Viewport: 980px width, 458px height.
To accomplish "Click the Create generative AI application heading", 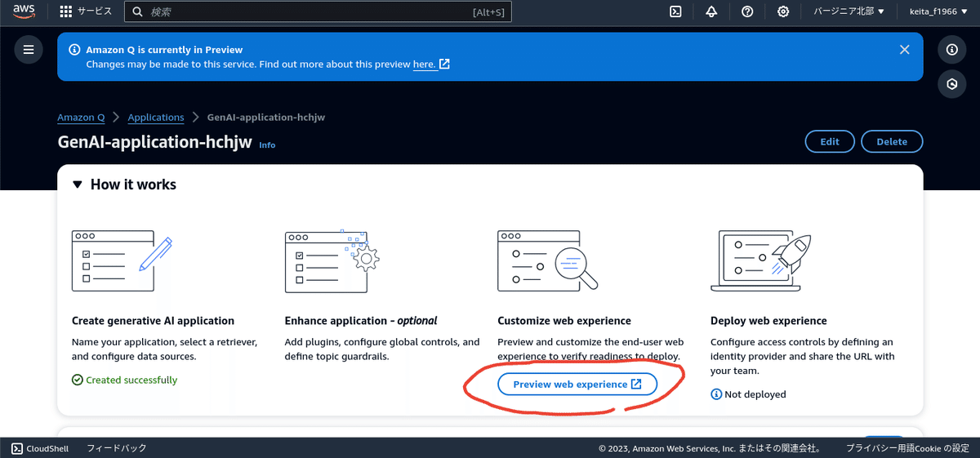I will point(153,321).
